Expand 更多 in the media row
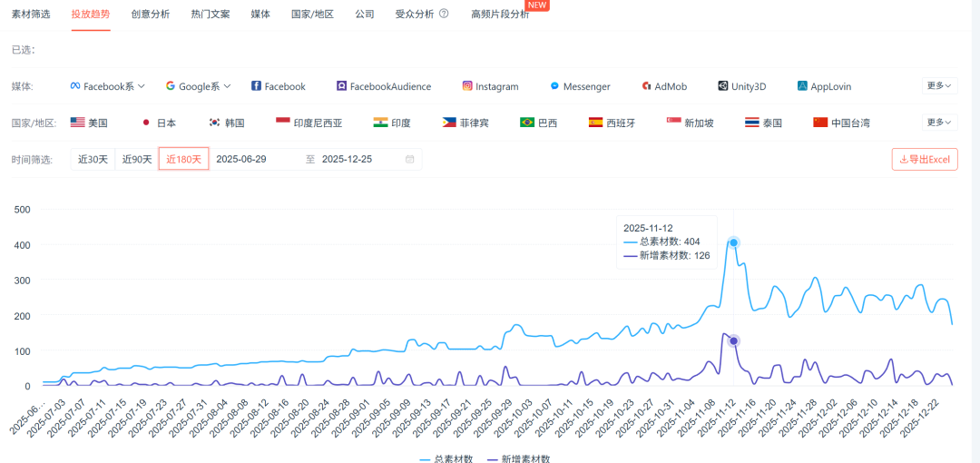980x463 pixels. click(939, 86)
